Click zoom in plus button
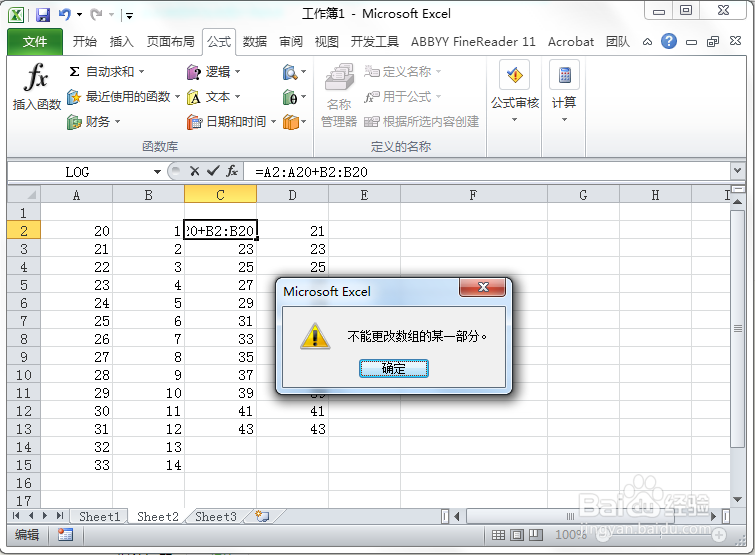The height and width of the screenshot is (555, 755). click(719, 535)
